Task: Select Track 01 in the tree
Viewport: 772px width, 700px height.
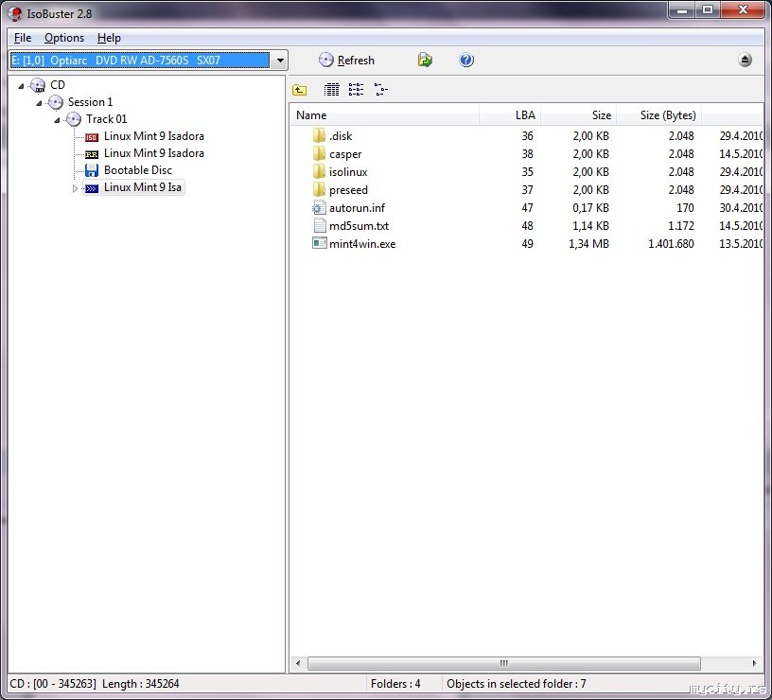Action: [x=106, y=118]
